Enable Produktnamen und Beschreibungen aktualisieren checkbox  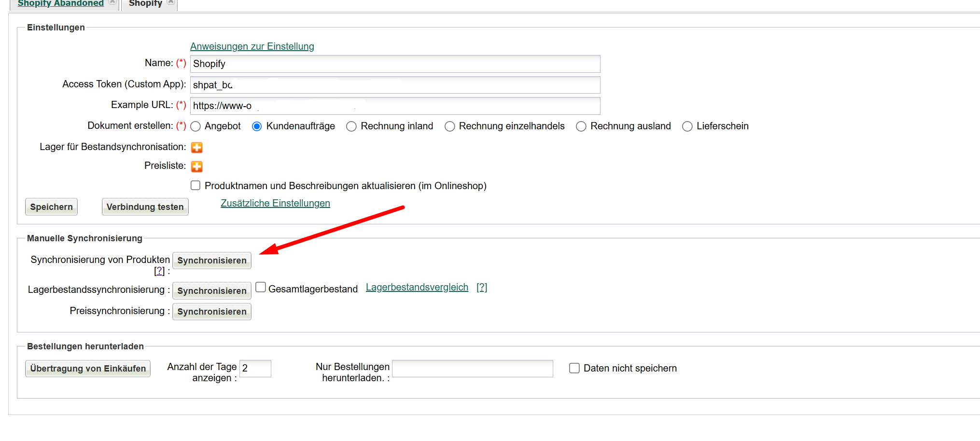tap(196, 185)
